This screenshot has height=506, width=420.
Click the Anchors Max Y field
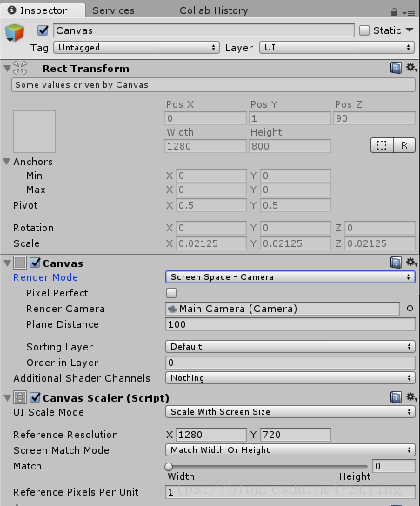pyautogui.click(x=296, y=190)
